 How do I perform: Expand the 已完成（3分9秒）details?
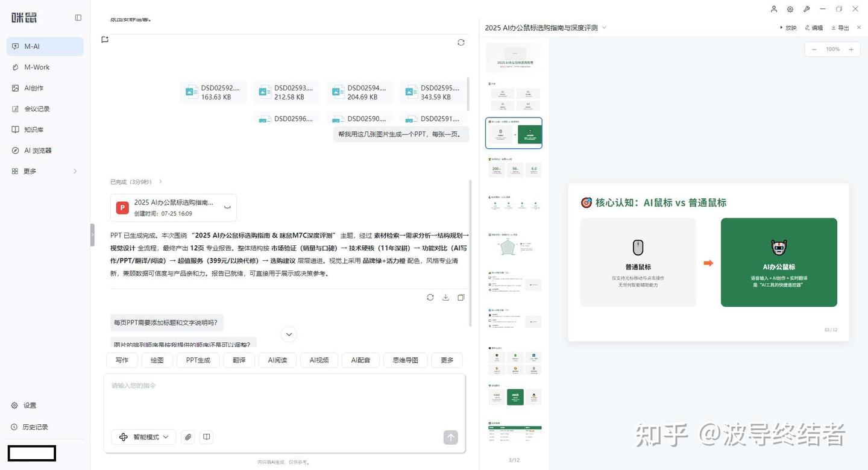136,182
